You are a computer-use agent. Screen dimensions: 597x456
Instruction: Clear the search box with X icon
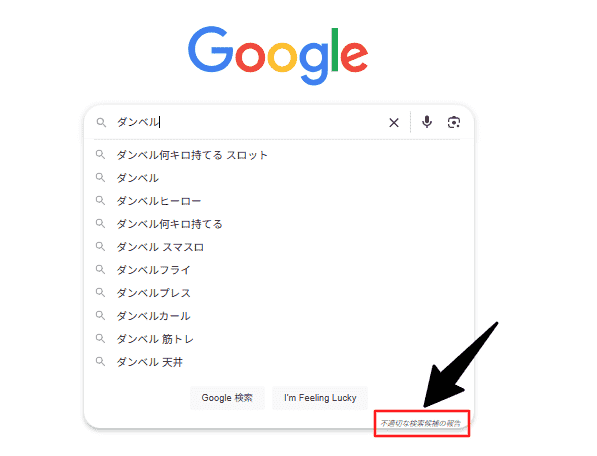click(x=394, y=123)
